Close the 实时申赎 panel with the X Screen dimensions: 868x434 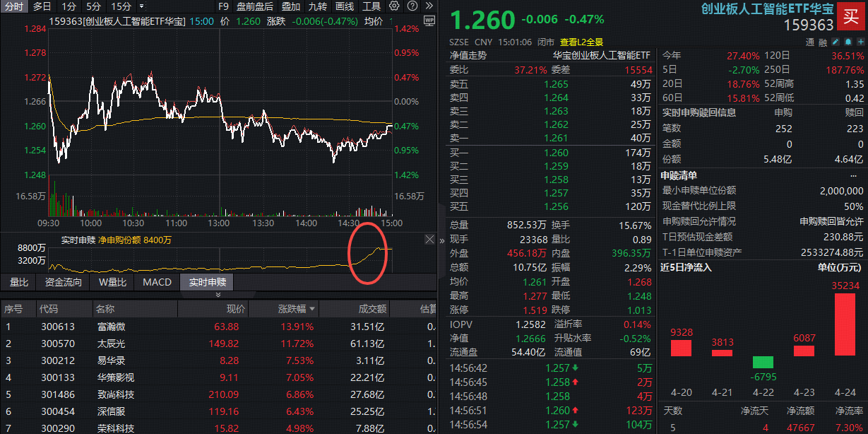point(429,239)
